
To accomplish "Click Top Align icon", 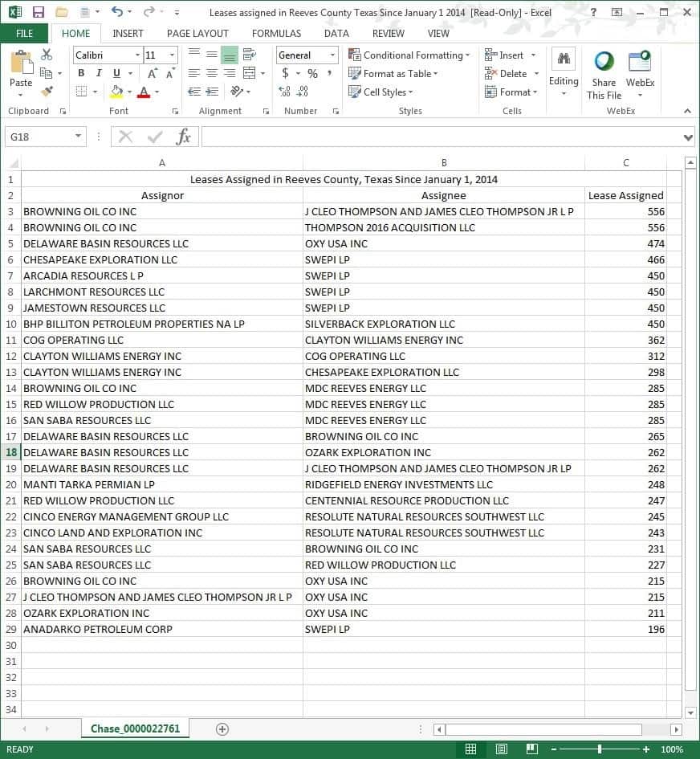I will click(x=194, y=55).
